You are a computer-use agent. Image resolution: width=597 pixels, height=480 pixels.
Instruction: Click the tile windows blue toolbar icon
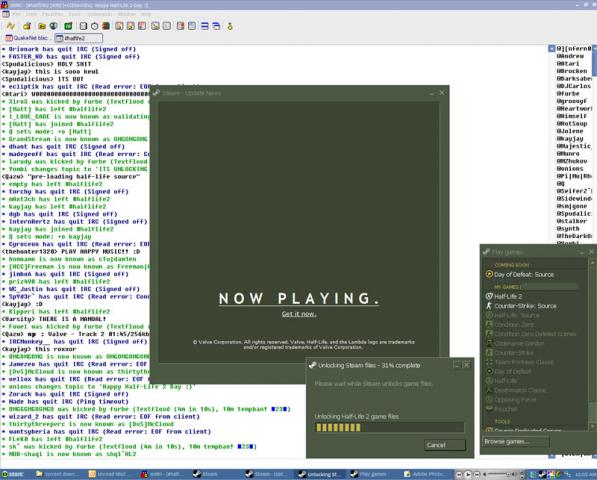pyautogui.click(x=204, y=26)
